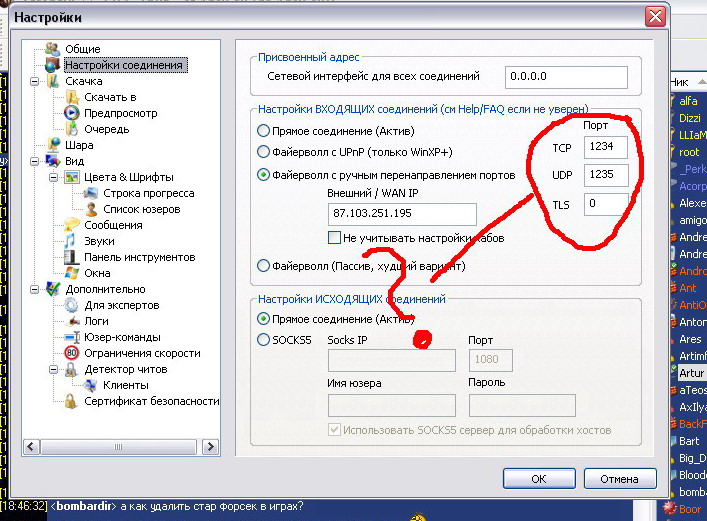Click the Окна windows flag icon
The image size is (707, 521).
click(x=72, y=273)
